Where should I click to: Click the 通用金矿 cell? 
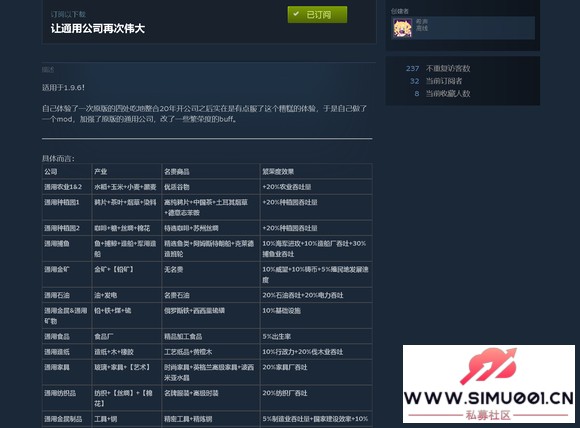coord(67,274)
